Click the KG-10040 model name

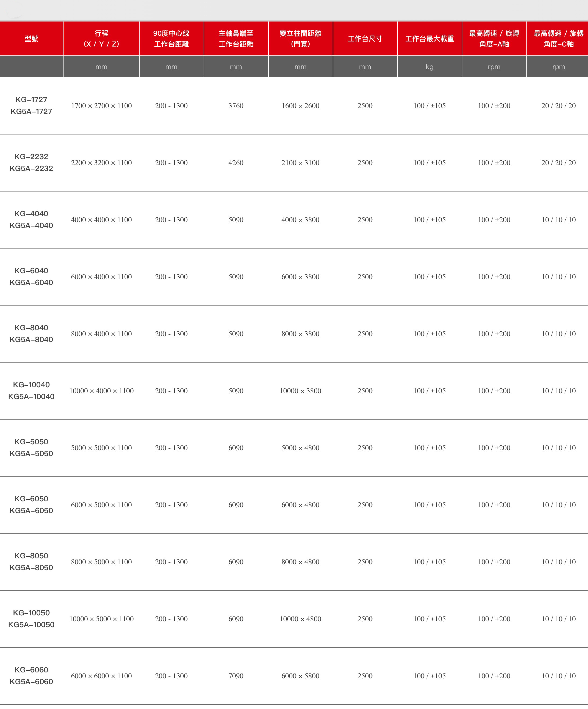tap(31, 385)
